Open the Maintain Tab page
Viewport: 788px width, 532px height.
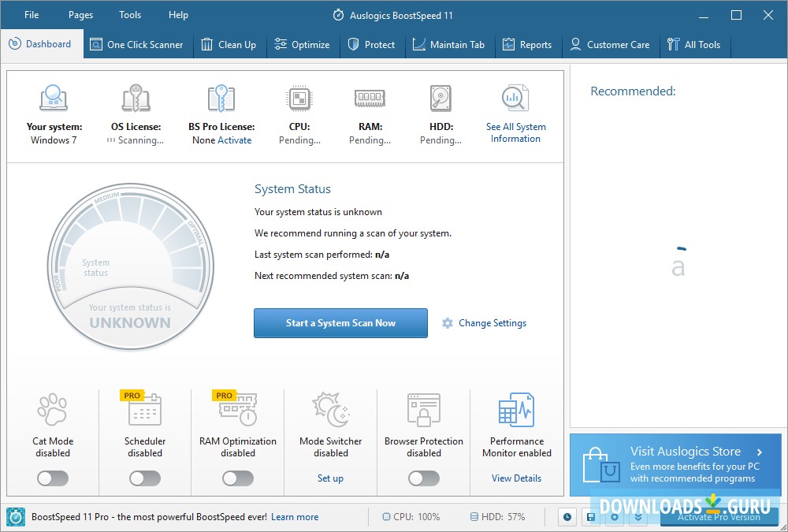coord(450,44)
